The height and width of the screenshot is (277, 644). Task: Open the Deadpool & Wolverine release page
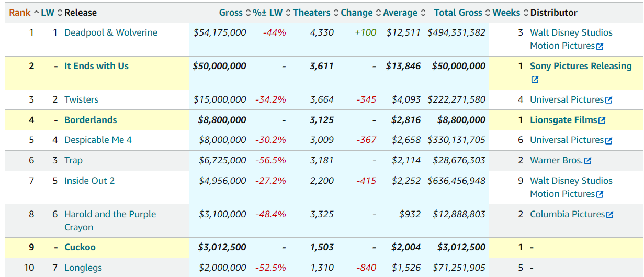(111, 32)
